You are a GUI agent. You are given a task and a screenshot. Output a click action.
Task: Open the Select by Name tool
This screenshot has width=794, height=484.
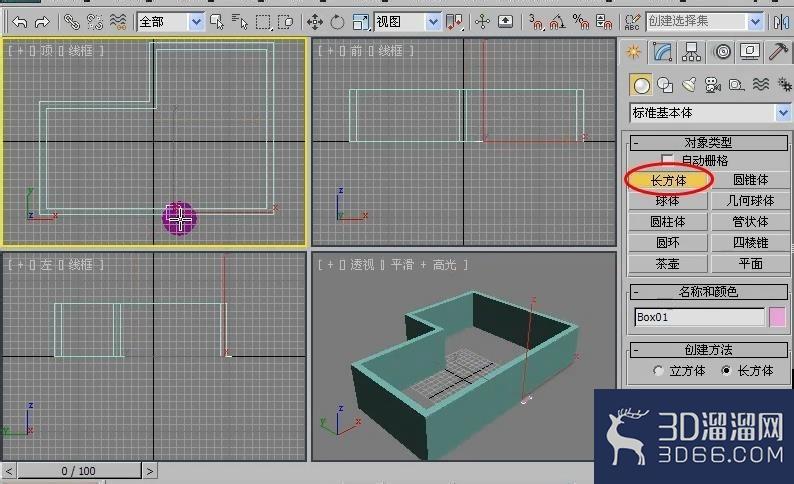click(x=240, y=22)
